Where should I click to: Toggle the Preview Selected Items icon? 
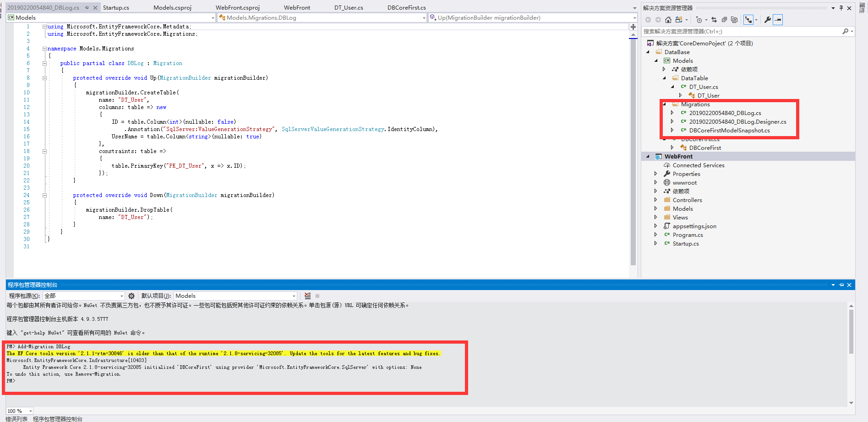coord(778,20)
